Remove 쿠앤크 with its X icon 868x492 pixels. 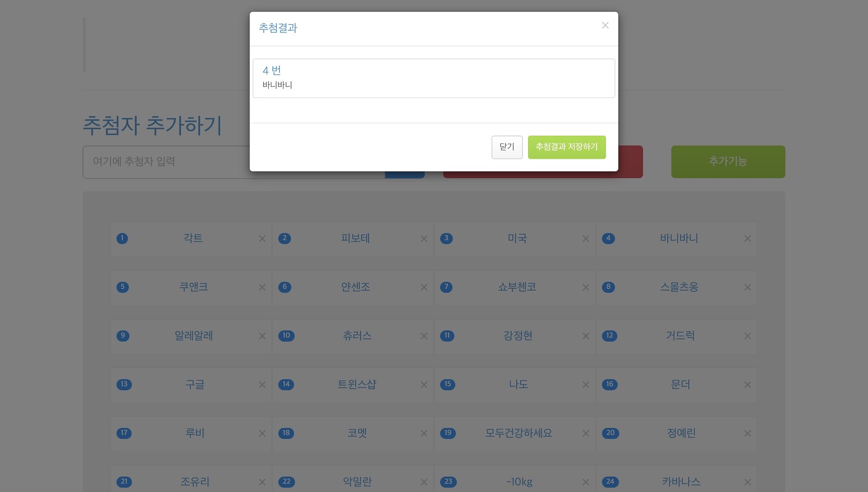click(x=262, y=288)
